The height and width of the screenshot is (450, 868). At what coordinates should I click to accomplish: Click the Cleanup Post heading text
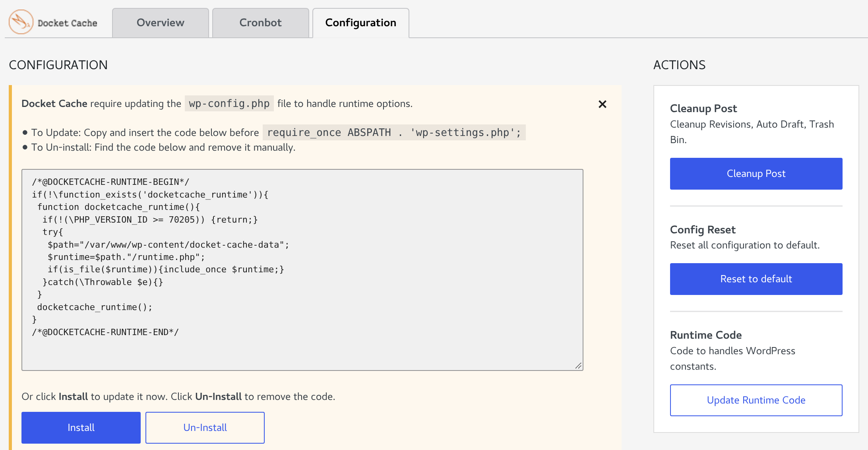703,109
